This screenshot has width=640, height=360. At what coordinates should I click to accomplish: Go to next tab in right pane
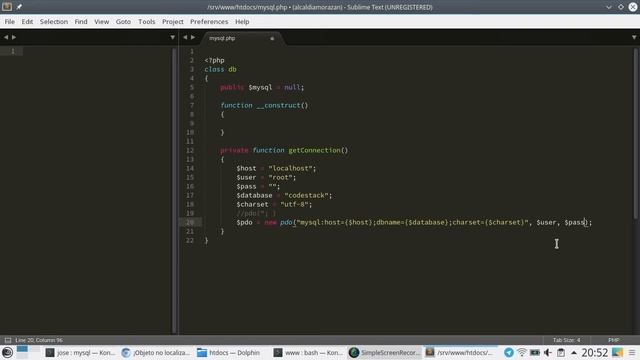pyautogui.click(x=193, y=37)
